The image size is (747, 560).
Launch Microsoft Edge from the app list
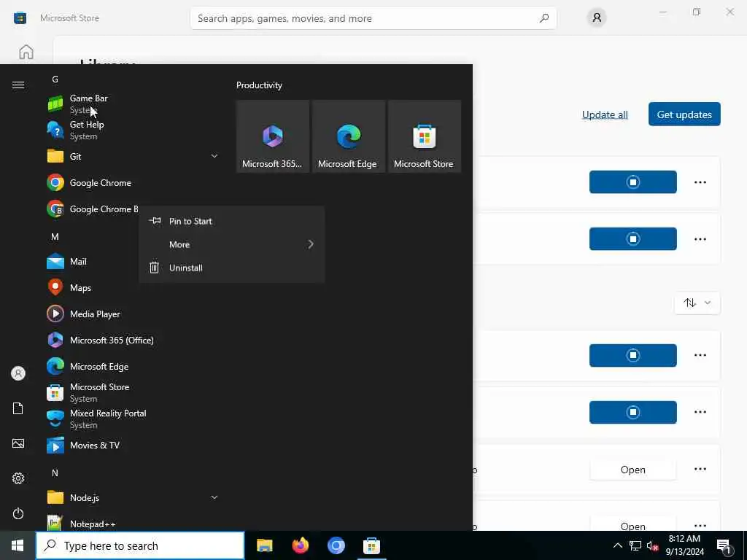tap(133, 366)
